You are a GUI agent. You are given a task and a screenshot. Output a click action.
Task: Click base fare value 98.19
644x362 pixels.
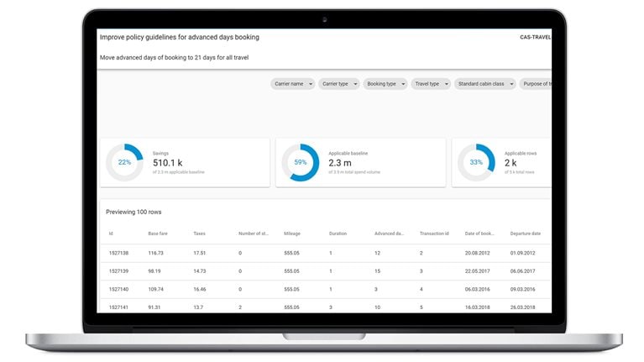154,271
